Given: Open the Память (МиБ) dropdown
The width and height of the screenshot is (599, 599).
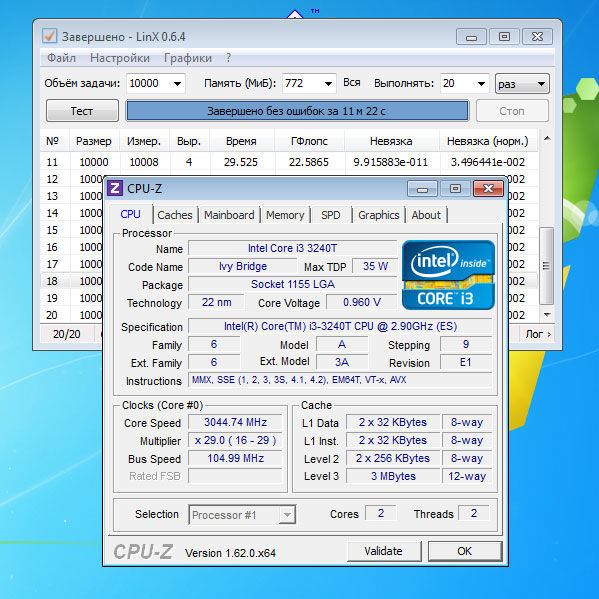Looking at the screenshot, I should (328, 84).
